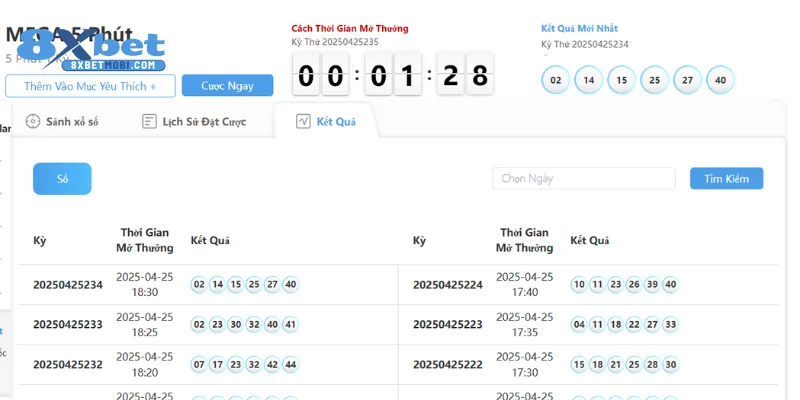The width and height of the screenshot is (800, 400).
Task: Click the Số filter button
Action: click(62, 179)
